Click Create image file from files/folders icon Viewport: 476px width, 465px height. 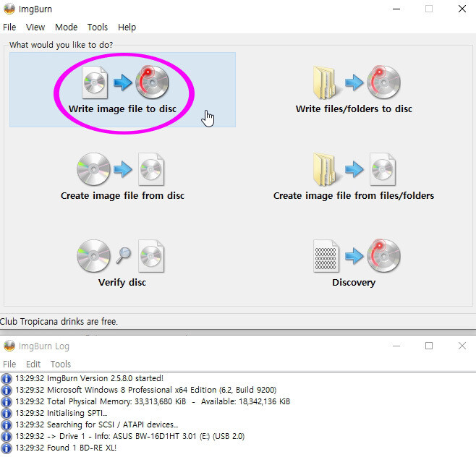coord(354,169)
